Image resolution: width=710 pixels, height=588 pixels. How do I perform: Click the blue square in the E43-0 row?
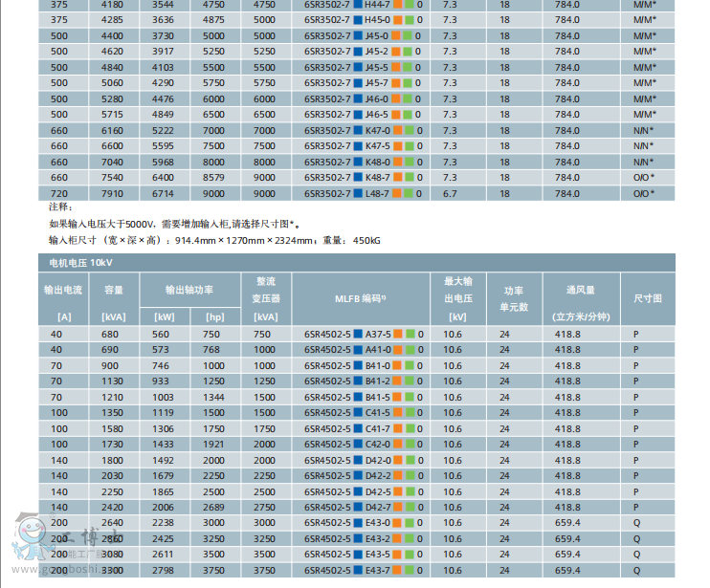[359, 523]
